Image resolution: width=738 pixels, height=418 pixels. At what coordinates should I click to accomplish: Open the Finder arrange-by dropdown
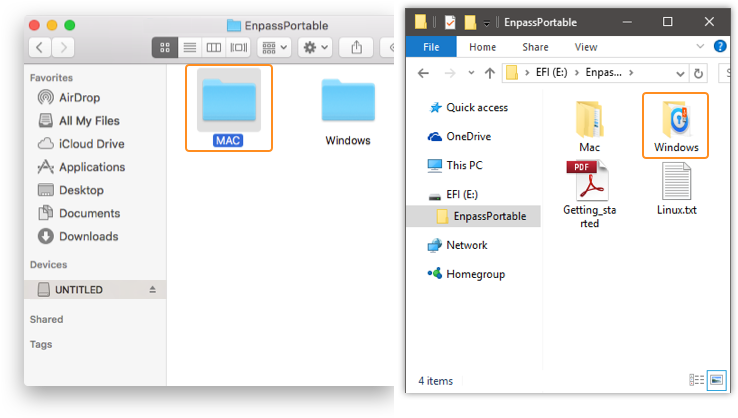274,47
